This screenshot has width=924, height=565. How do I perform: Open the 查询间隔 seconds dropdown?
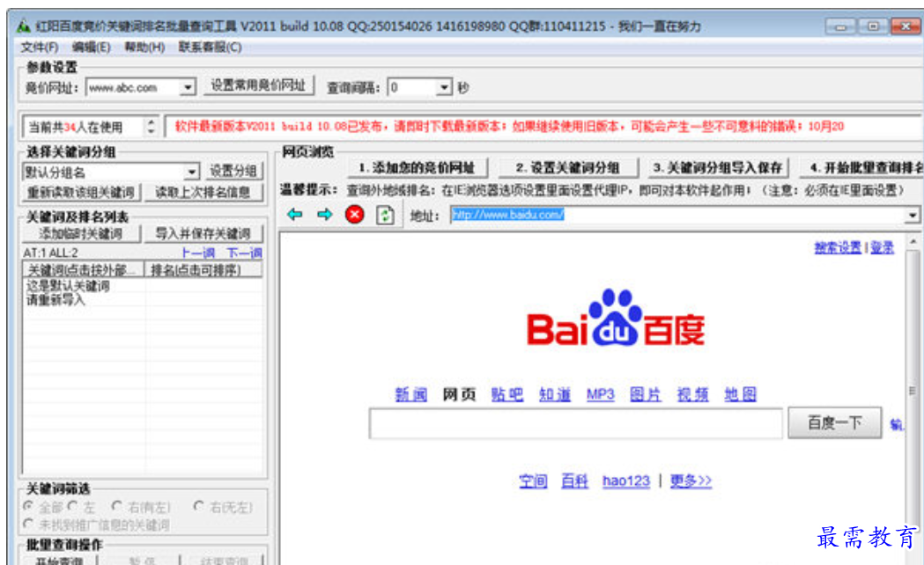click(x=444, y=88)
